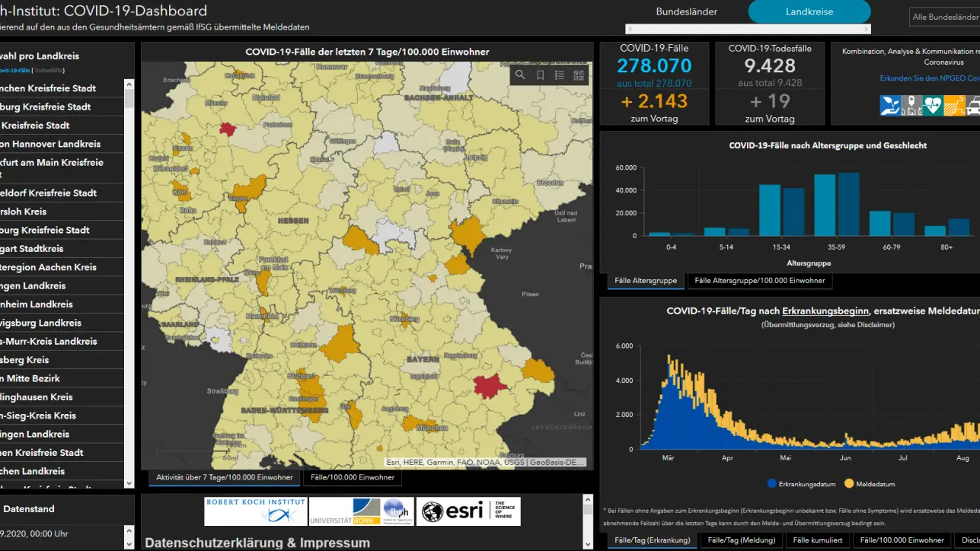
Task: Switch to Landkreise view
Action: point(809,11)
